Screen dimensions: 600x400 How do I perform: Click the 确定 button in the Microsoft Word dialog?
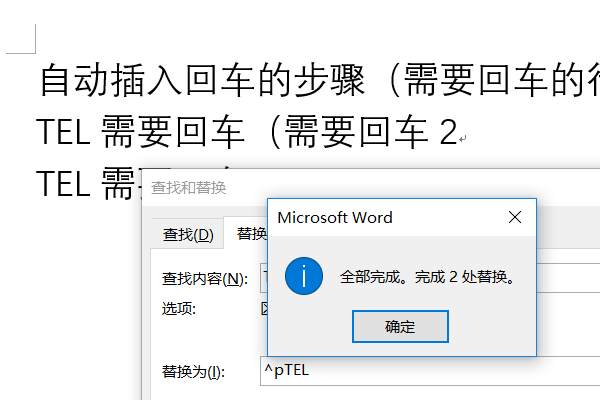400,327
